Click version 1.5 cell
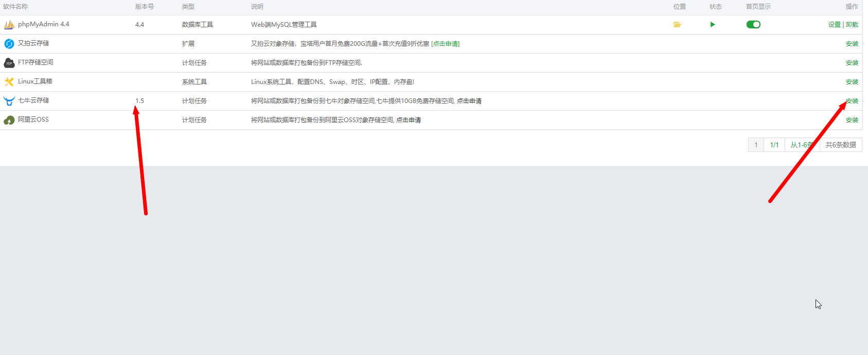Viewport: 868px width, 355px height. (x=140, y=101)
